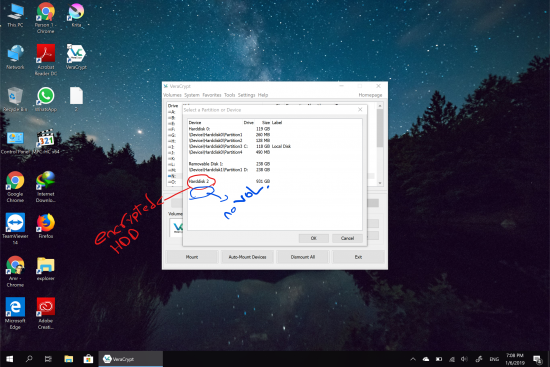Screen dimensions: 550x367
Task: Launch Firefox desktop shortcut
Action: (x=46, y=226)
